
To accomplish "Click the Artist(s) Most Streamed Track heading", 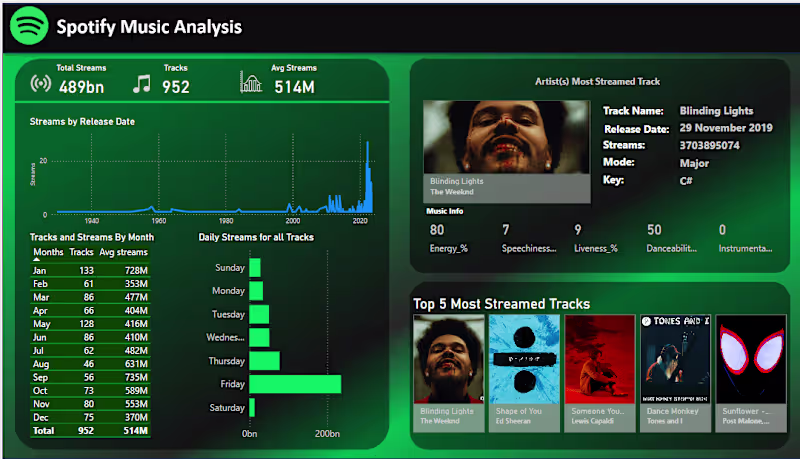I will [x=597, y=82].
